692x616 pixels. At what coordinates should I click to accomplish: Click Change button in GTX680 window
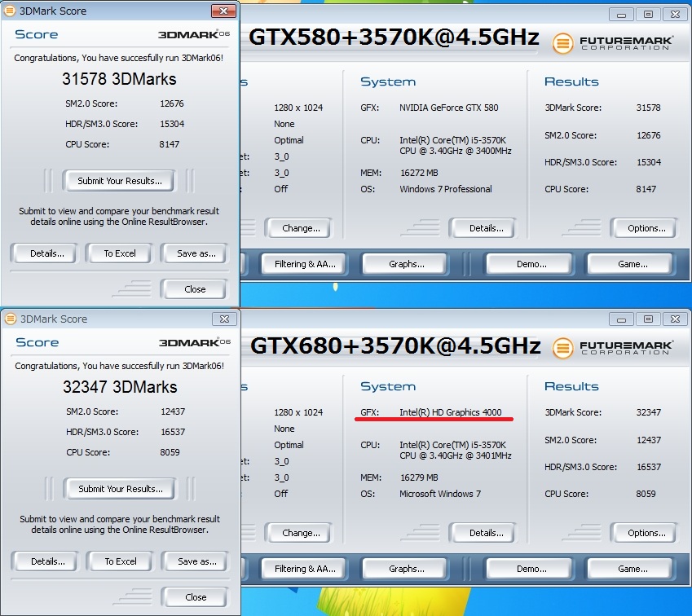tap(301, 533)
